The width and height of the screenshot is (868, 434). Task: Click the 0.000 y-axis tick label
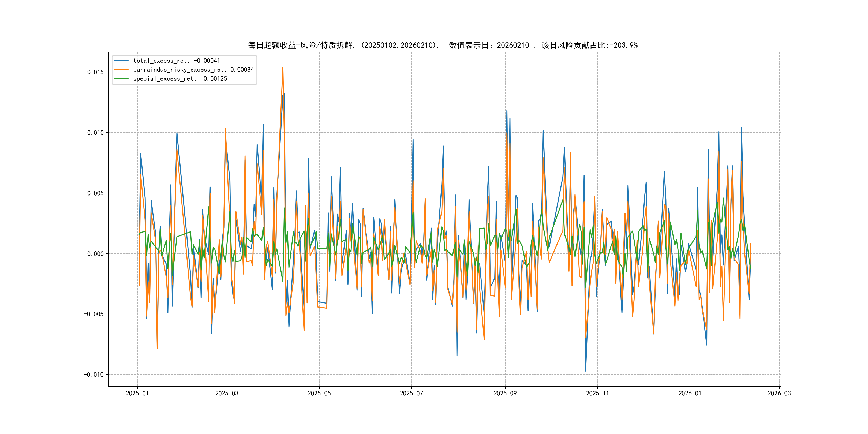[95, 254]
